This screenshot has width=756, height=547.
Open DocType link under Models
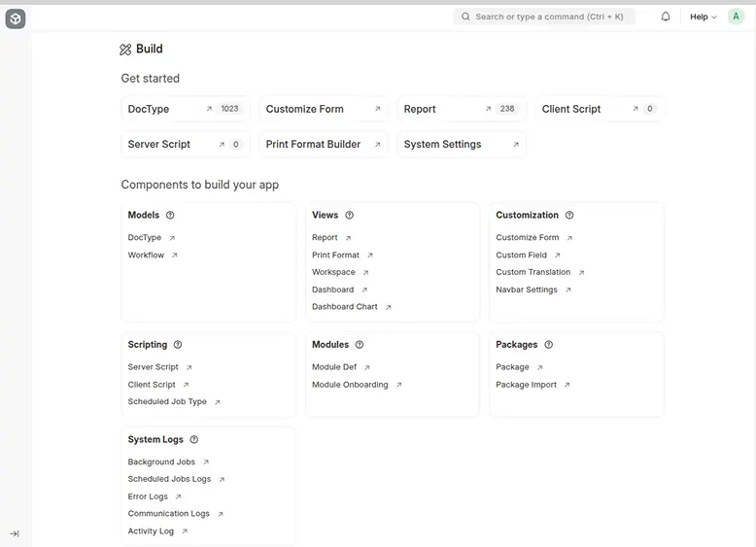[145, 238]
